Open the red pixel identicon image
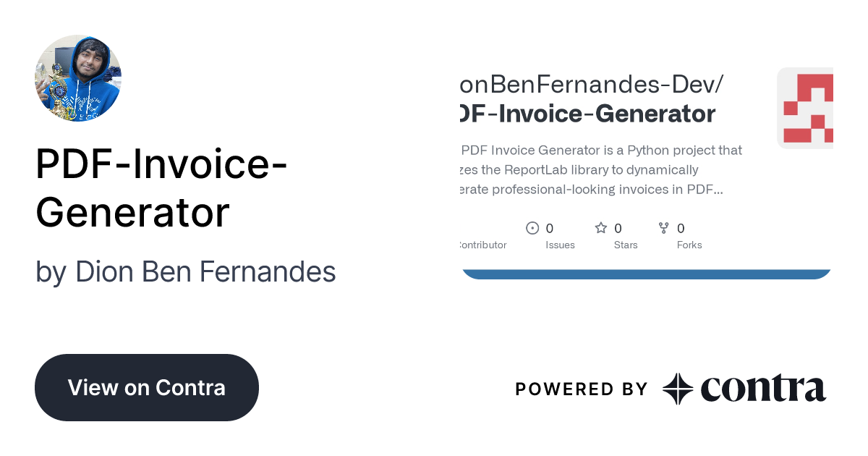 pyautogui.click(x=805, y=108)
